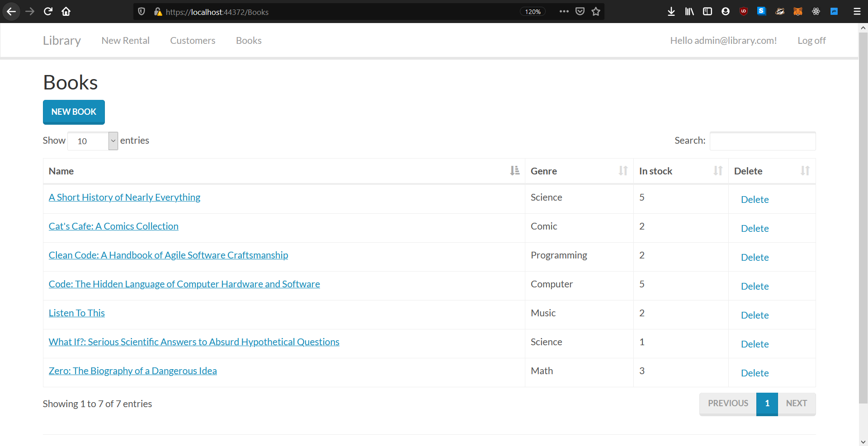Viewport: 868px width, 446px height.
Task: Open tracking protection shield icon in address bar
Action: coord(142,12)
